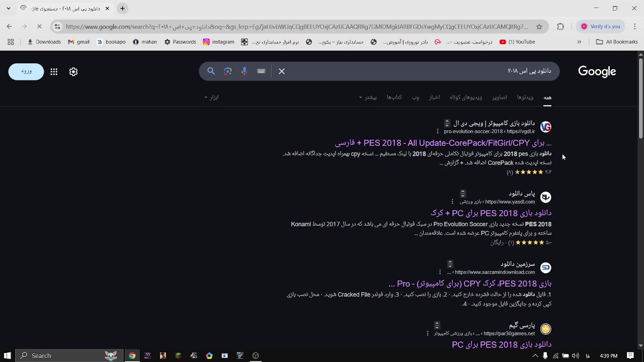
Task: Select the همه (All) search tab
Action: [547, 98]
